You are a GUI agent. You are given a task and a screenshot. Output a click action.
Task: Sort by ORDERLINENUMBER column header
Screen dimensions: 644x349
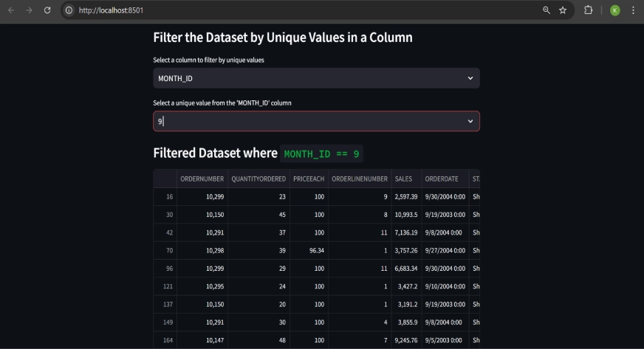pos(360,179)
